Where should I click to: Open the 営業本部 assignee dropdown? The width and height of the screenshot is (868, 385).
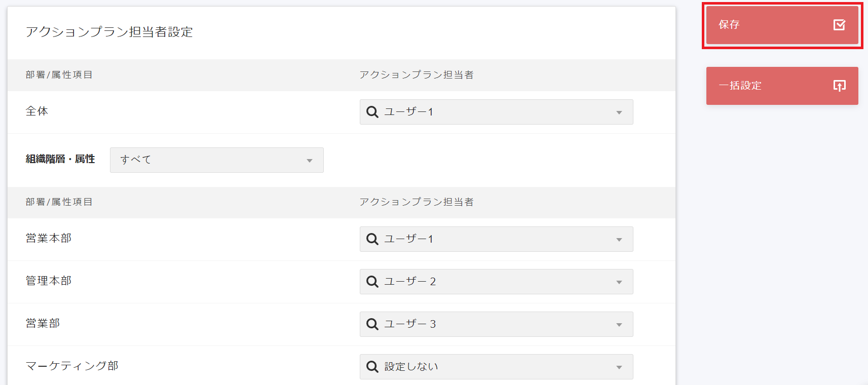click(x=618, y=239)
